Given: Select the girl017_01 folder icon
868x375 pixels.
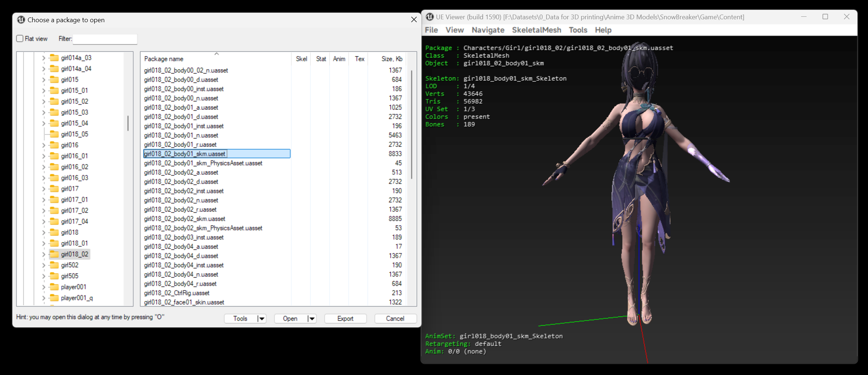Looking at the screenshot, I should click(x=54, y=199).
